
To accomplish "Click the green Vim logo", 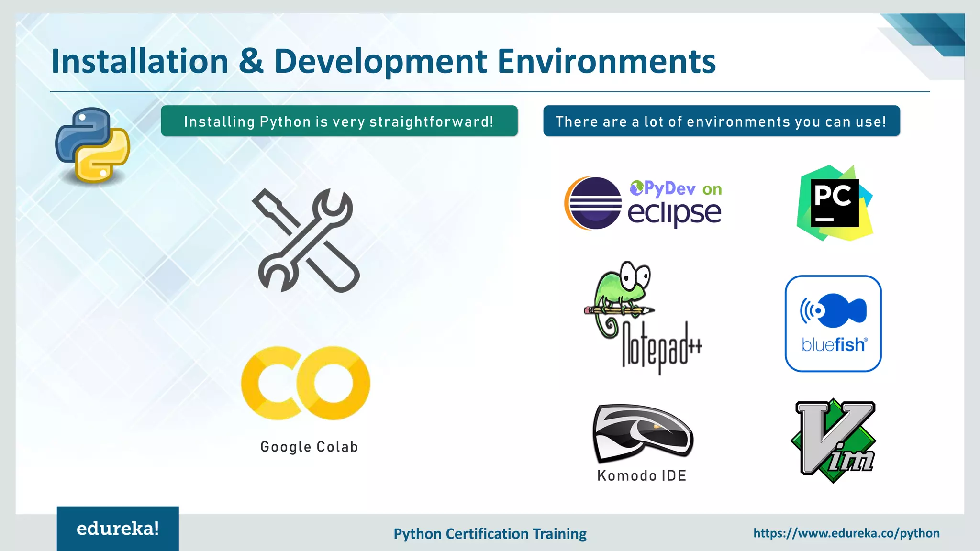I will [834, 441].
